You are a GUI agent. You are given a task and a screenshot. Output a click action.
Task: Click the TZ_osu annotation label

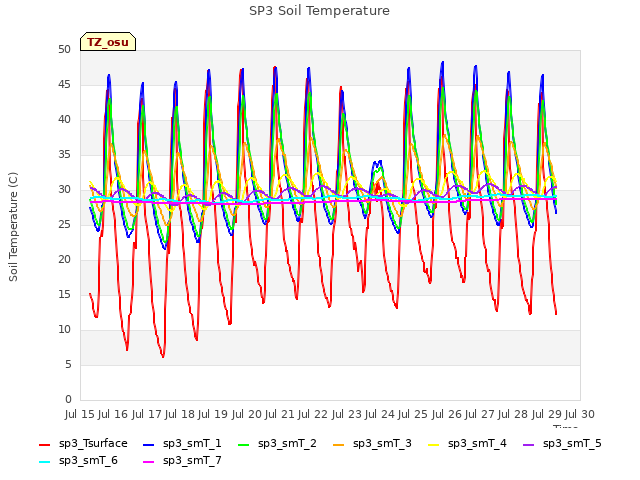(x=108, y=42)
